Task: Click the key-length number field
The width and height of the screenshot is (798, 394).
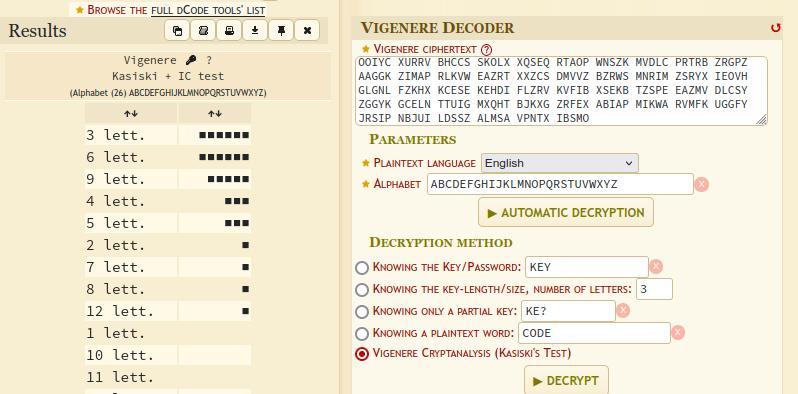Action: (654, 289)
